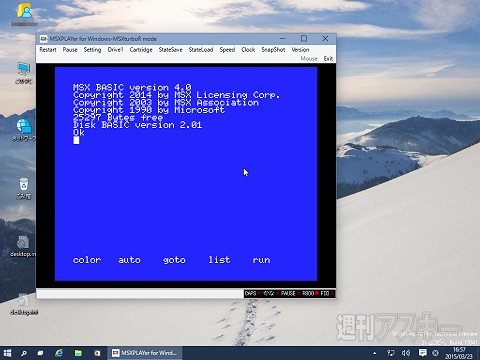The width and height of the screenshot is (480, 360).
Task: Open the Store taskbar icon
Action: click(97, 353)
